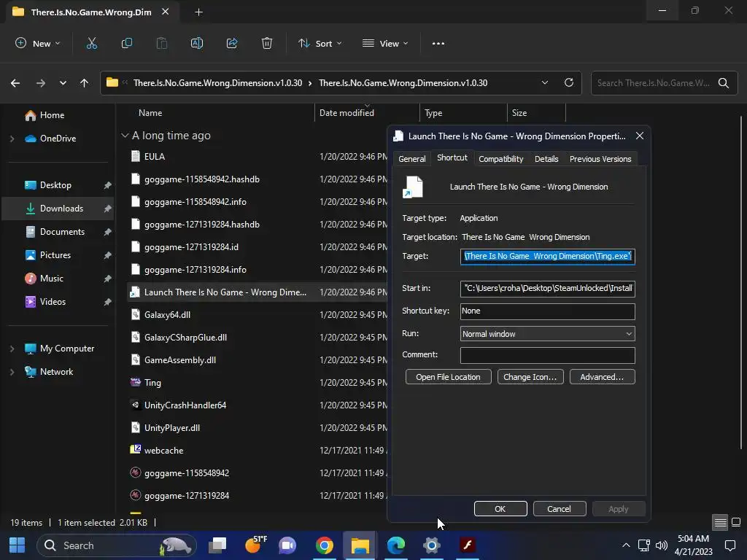Open Desktop from Quick access

(x=55, y=185)
